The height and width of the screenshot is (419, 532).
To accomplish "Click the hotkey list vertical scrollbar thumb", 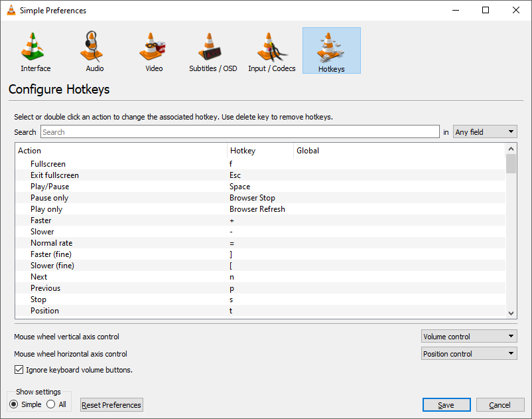I will [x=511, y=163].
